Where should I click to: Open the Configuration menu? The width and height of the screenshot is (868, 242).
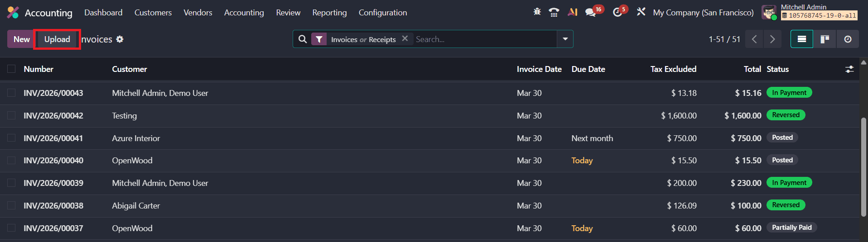point(383,13)
